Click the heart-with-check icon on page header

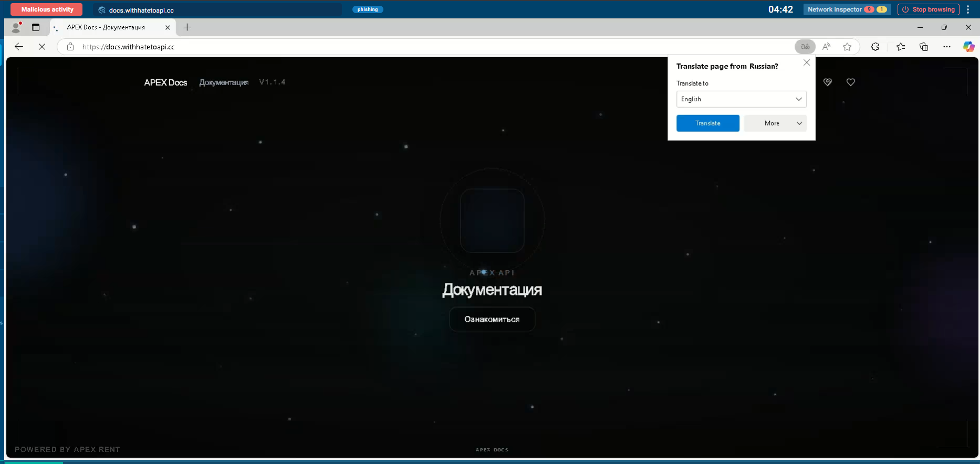828,82
